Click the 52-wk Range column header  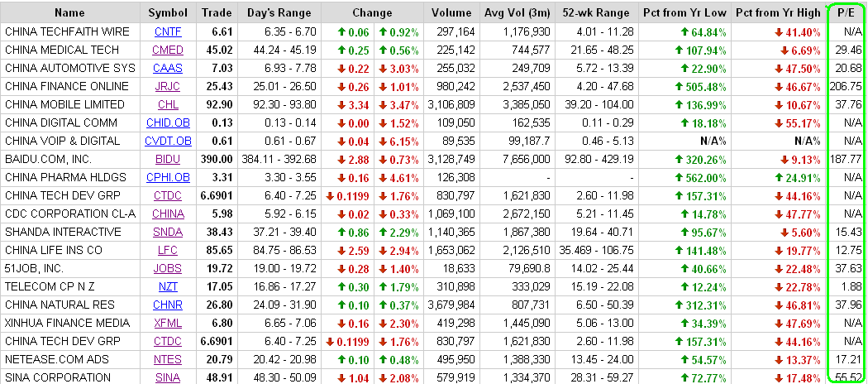(x=595, y=12)
